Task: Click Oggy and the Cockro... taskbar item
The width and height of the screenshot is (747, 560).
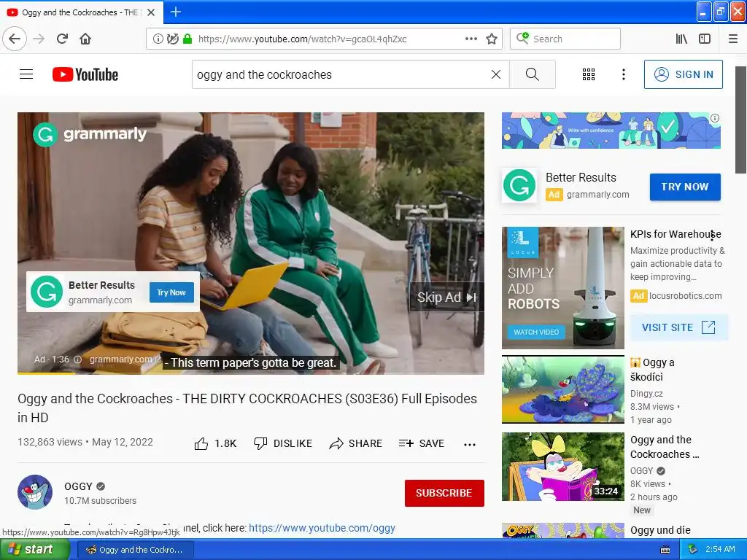Action: [x=135, y=550]
